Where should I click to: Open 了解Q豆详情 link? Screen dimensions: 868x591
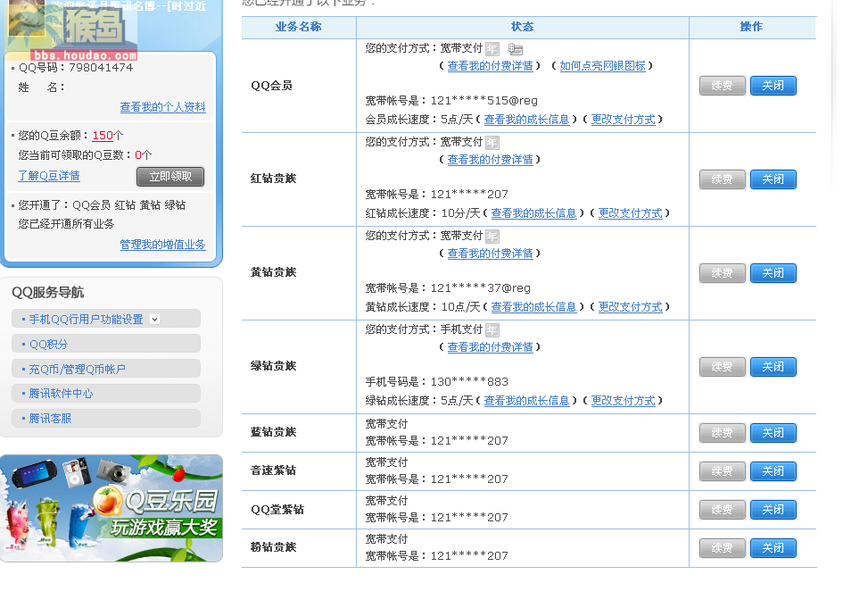point(49,176)
